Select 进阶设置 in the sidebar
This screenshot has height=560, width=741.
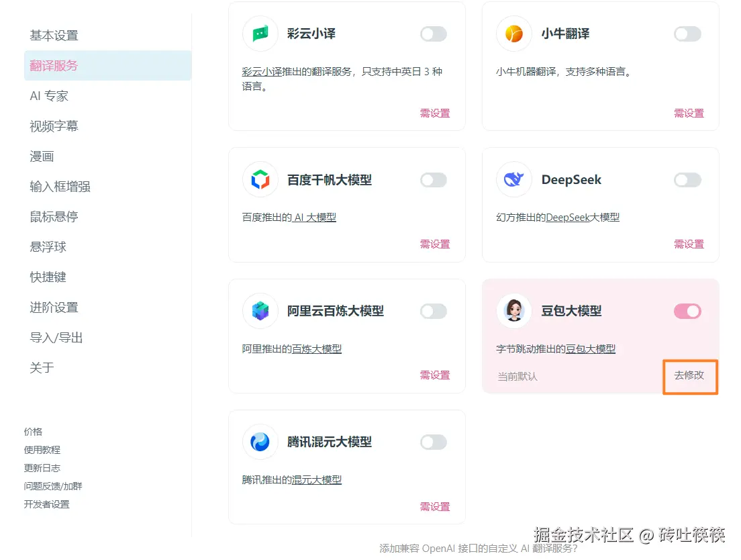click(x=108, y=308)
